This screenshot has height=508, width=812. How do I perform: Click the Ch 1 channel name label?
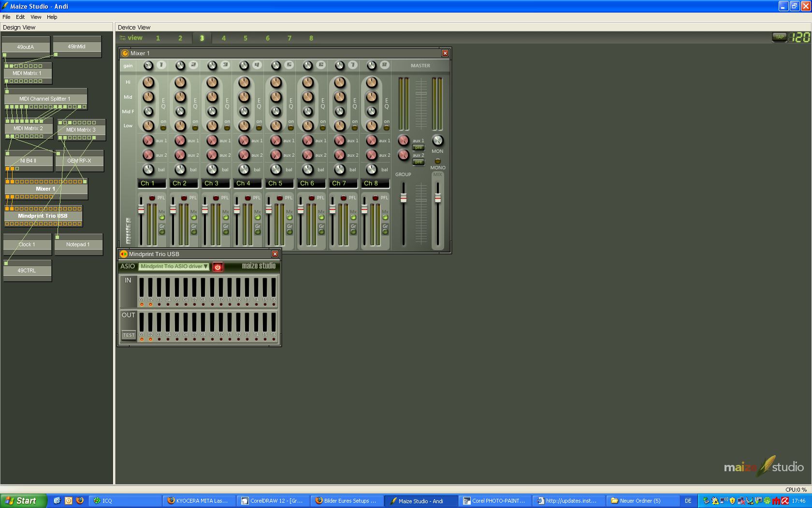pos(152,183)
